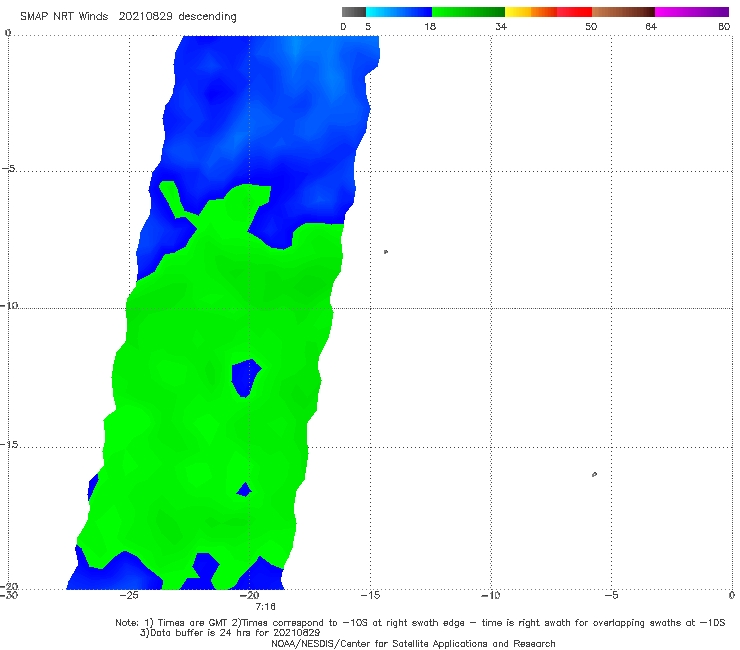The width and height of the screenshot is (740, 650).
Task: Click the longitude axis label '-15'
Action: click(x=370, y=595)
